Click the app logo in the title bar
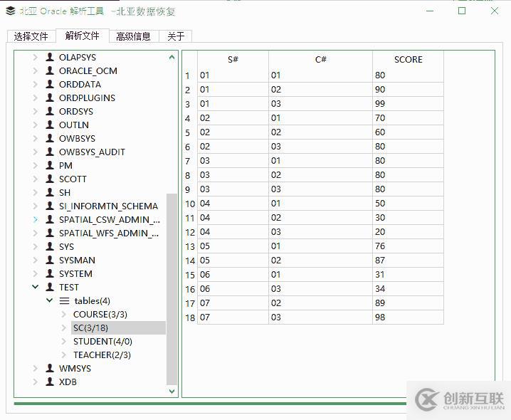The height and width of the screenshot is (420, 511). pos(11,11)
